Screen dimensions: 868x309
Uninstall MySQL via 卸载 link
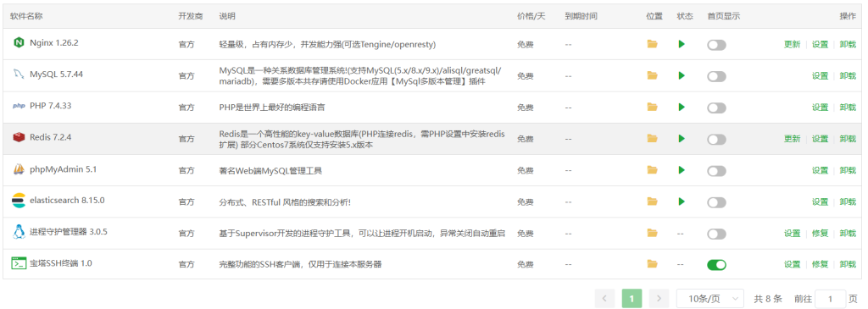848,76
